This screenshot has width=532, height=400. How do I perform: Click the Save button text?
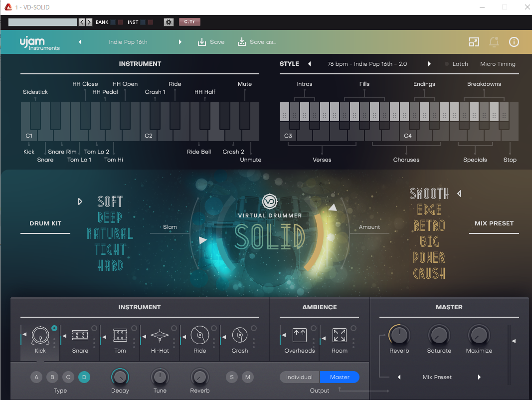[217, 42]
